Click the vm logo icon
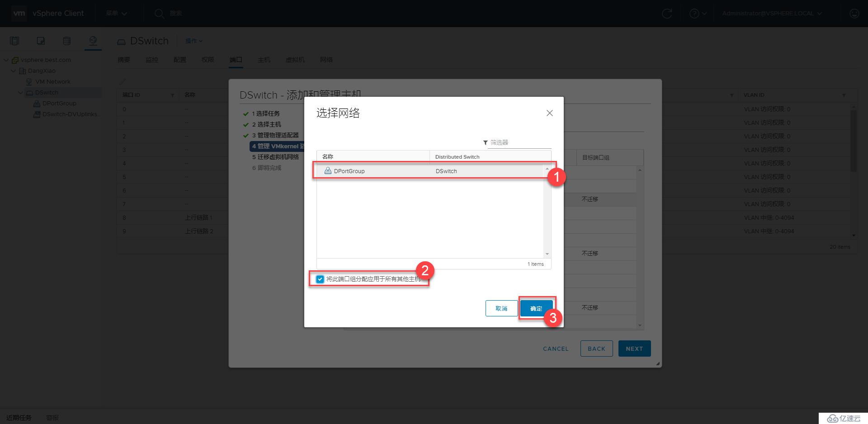This screenshot has width=868, height=424. (19, 13)
